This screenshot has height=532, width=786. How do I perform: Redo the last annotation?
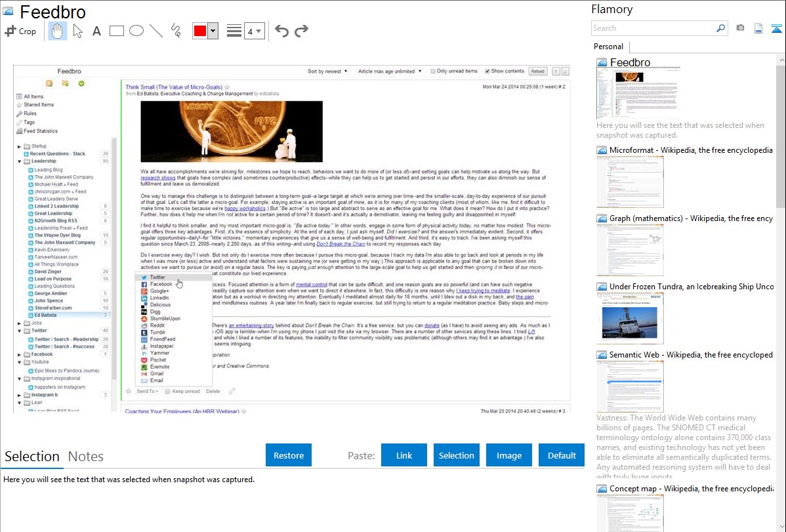301,31
